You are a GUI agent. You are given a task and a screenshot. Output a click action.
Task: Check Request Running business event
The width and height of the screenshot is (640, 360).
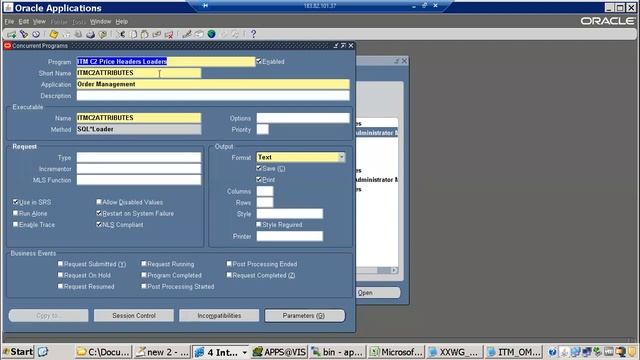tap(144, 264)
